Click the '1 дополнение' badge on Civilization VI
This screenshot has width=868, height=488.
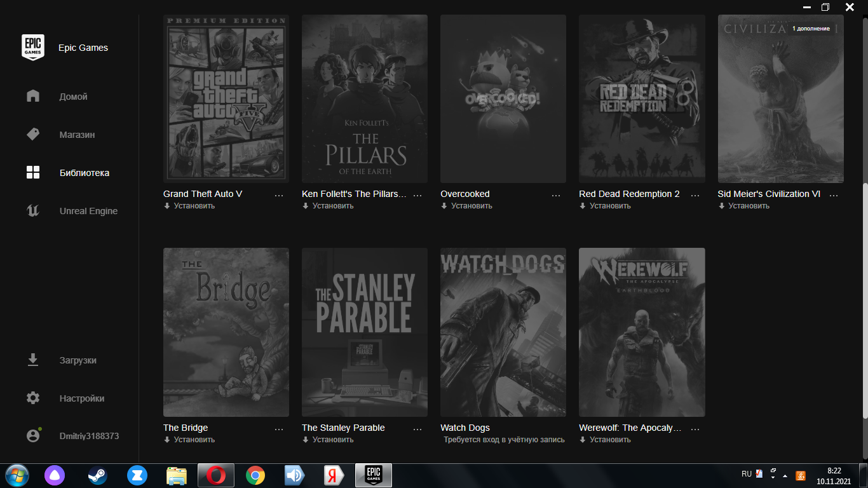pos(811,29)
